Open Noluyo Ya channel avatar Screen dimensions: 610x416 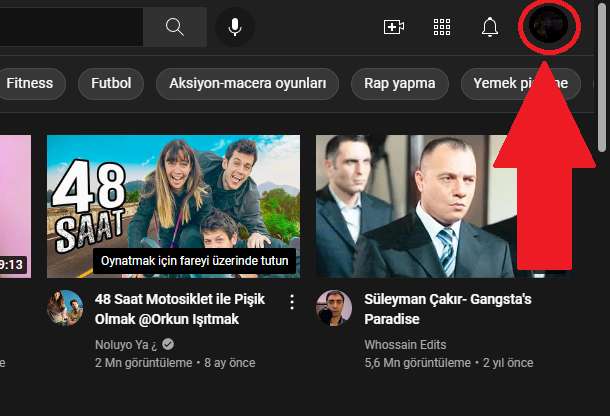coord(65,308)
